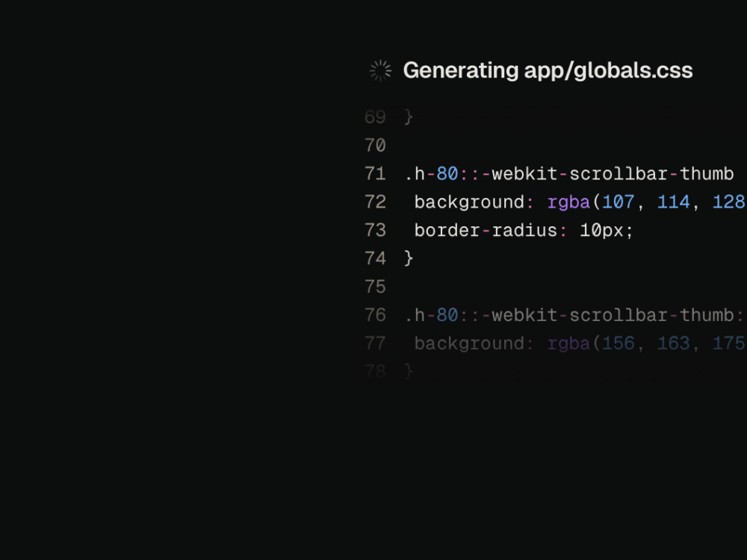The width and height of the screenshot is (747, 560).
Task: Click the background rgba(156, 163 code line
Action: tap(580, 343)
